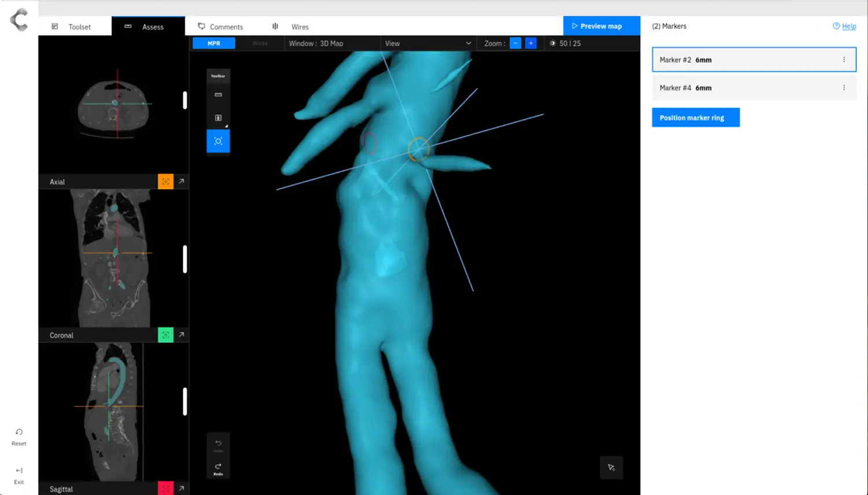868x495 pixels.
Task: Click the Preview map button
Action: 602,26
